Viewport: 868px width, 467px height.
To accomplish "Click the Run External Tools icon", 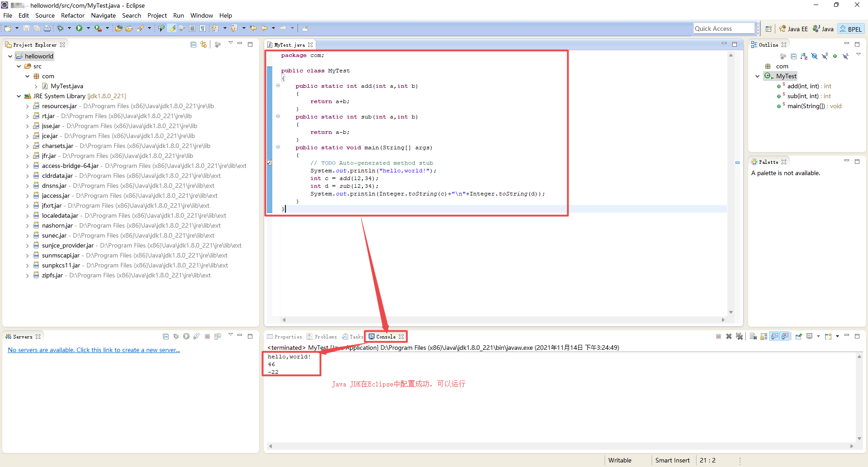I will [x=98, y=28].
